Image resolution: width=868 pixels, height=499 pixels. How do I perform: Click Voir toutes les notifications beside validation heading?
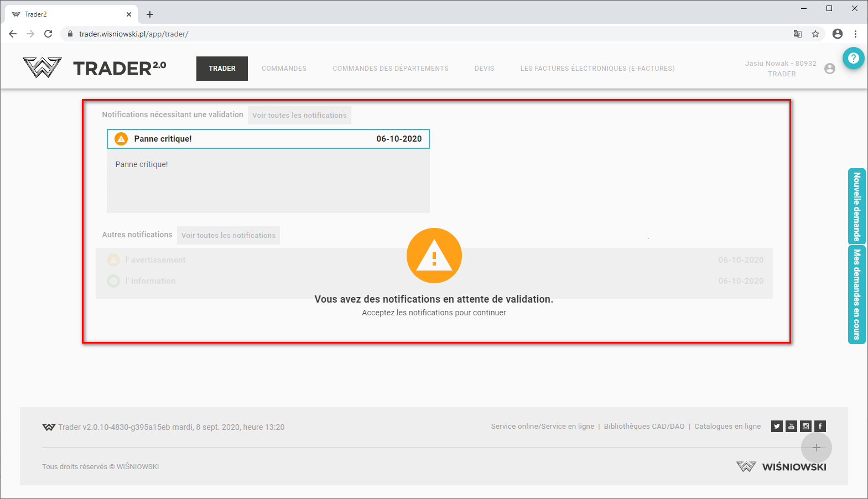[299, 116]
